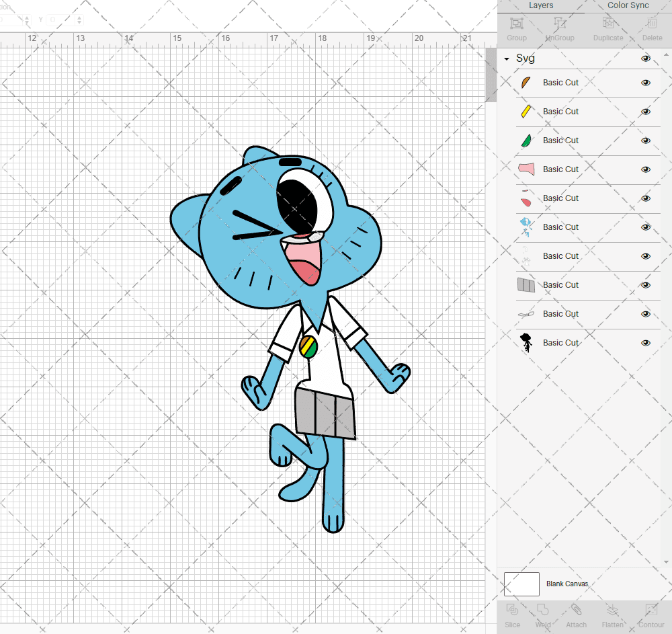This screenshot has height=634, width=672.
Task: Select the light pink mouth layer thumbnail
Action: [x=526, y=169]
